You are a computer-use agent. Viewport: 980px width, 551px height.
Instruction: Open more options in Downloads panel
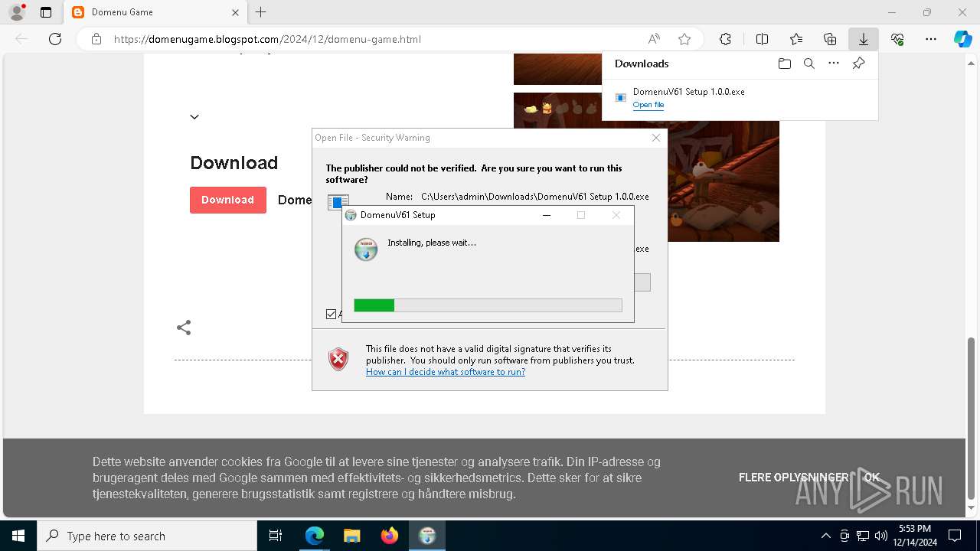tap(834, 64)
